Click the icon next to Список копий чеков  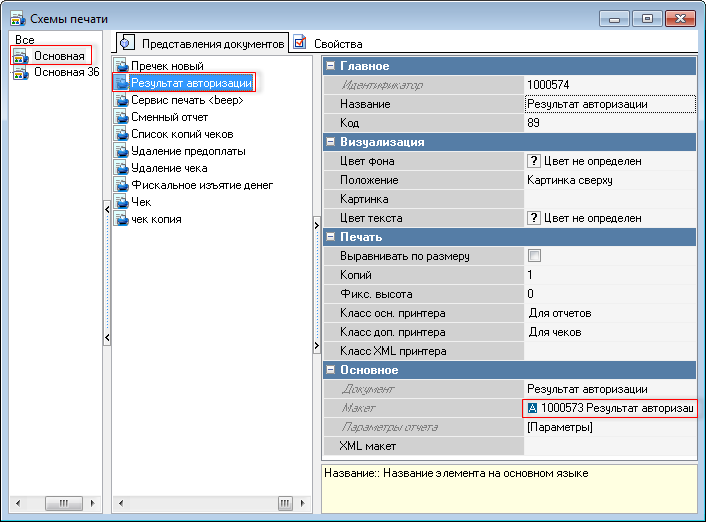point(122,134)
